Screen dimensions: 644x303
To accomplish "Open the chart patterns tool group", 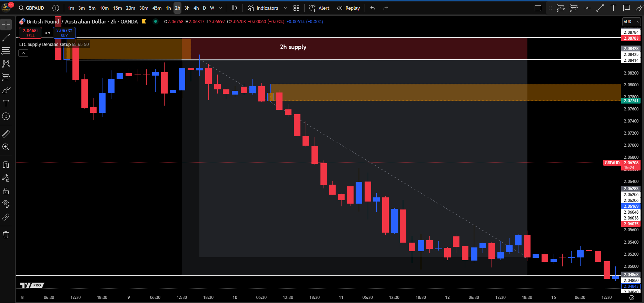I will click(x=6, y=64).
